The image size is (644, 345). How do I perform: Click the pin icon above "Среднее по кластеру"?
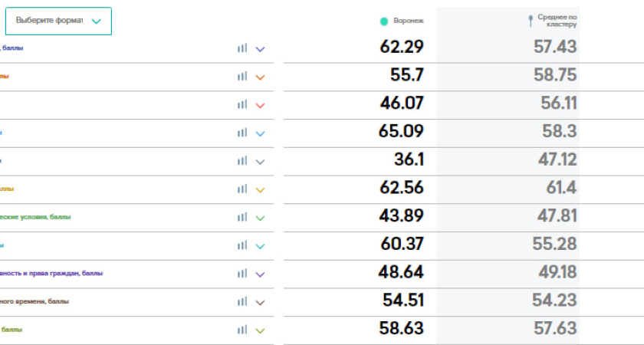click(532, 20)
